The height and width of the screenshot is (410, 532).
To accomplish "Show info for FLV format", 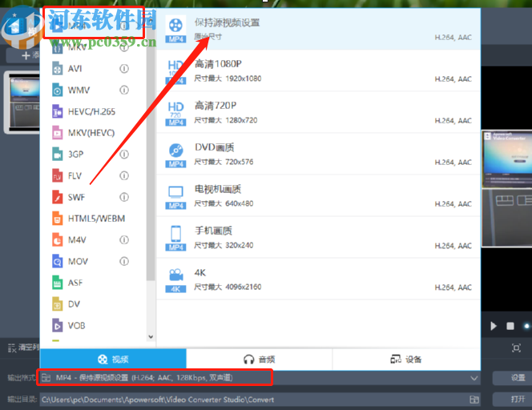I will [124, 175].
